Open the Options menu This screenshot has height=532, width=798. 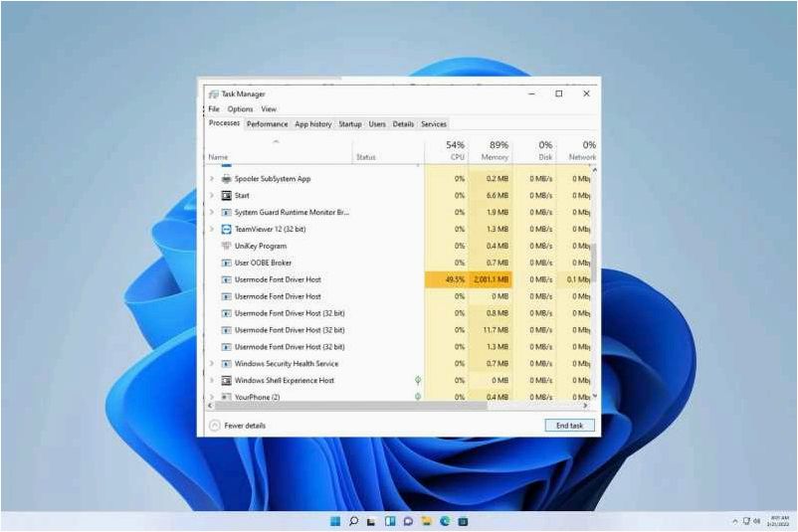tap(240, 109)
